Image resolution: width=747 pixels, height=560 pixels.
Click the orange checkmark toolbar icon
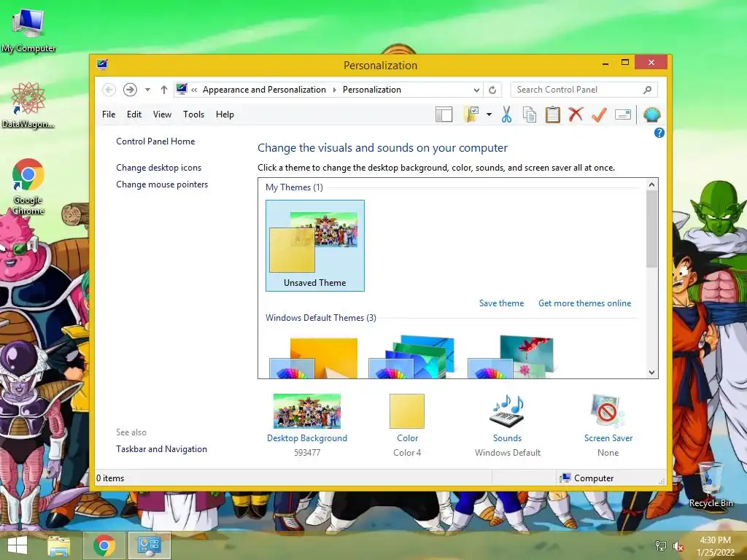pos(599,114)
